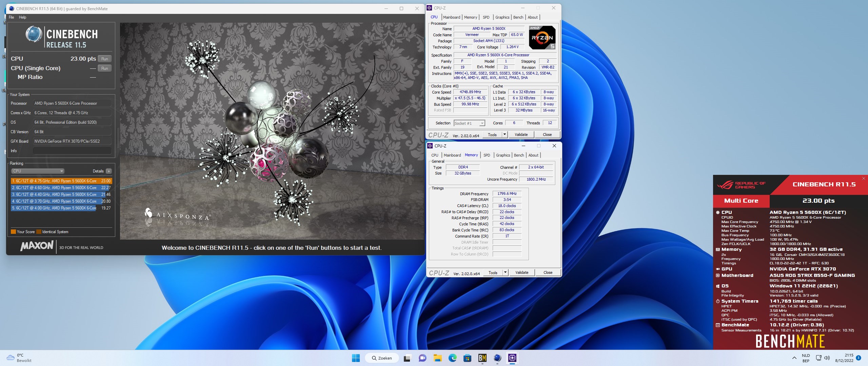Click the CPU chip icon in BenchMate overlay

click(x=717, y=212)
